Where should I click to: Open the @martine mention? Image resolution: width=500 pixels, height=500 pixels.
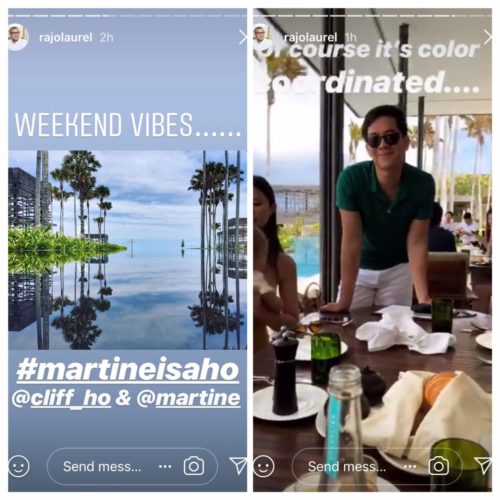[189, 398]
